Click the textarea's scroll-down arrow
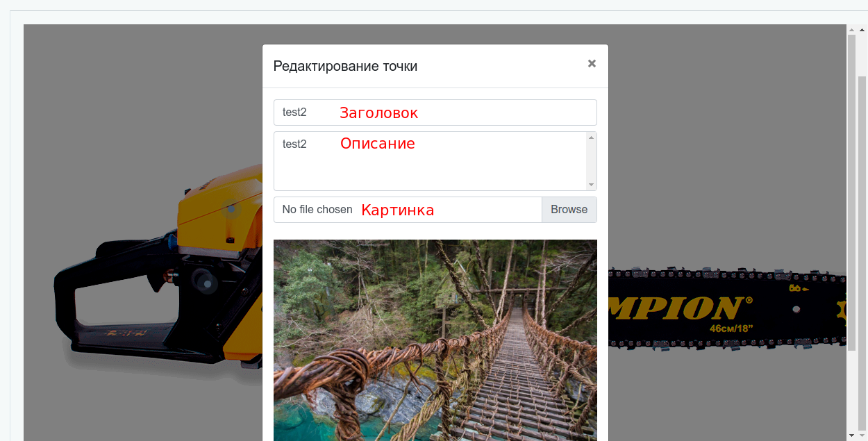 tap(591, 183)
